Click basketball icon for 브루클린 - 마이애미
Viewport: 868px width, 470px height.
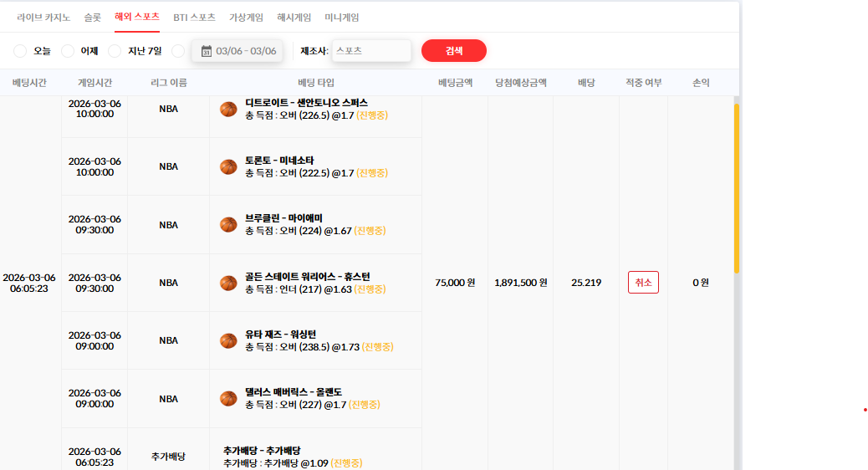pyautogui.click(x=228, y=225)
